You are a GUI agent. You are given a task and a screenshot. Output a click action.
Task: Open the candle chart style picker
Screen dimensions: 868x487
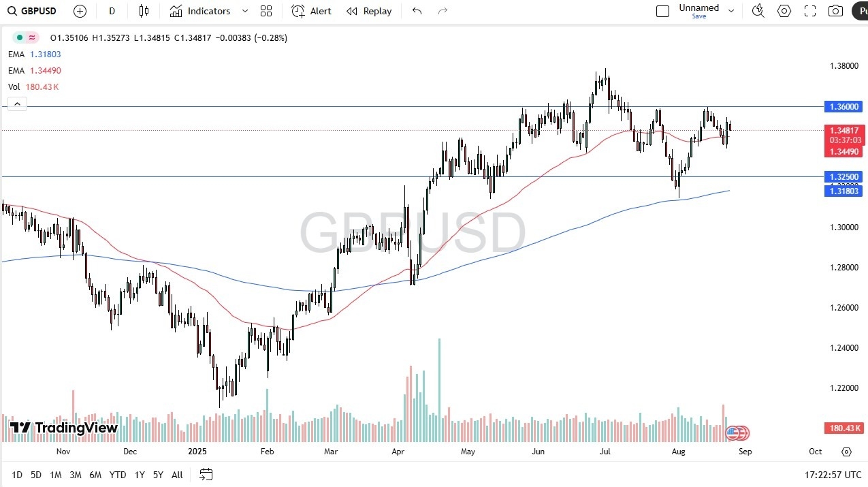(144, 11)
